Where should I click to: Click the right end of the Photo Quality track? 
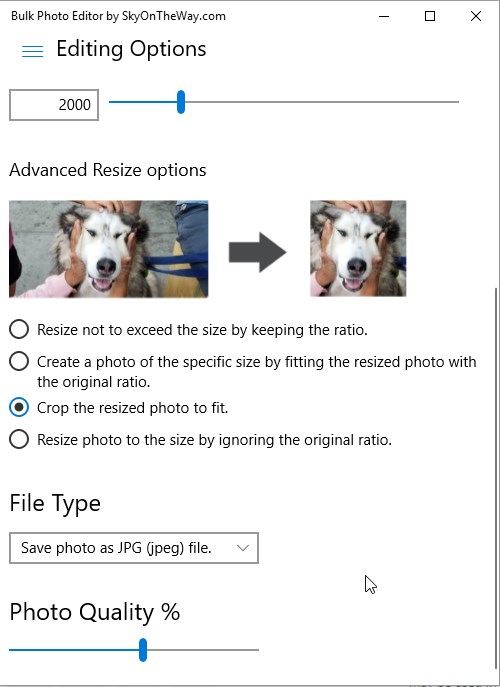(256, 650)
